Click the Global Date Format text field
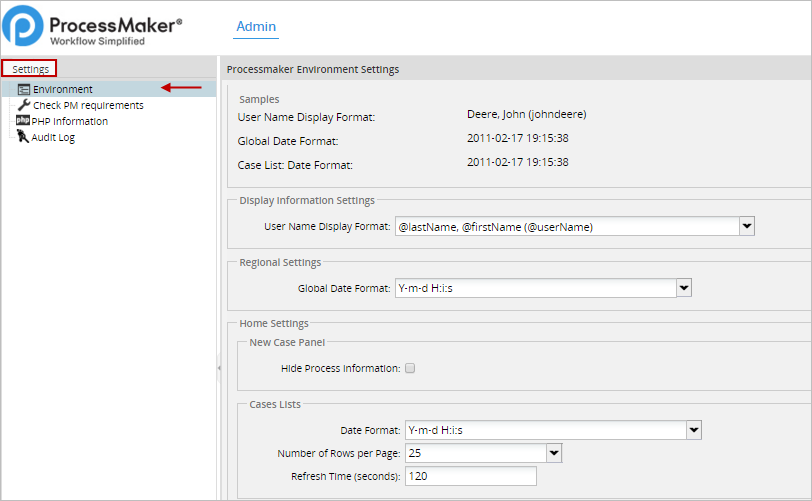The image size is (812, 501). 535,288
